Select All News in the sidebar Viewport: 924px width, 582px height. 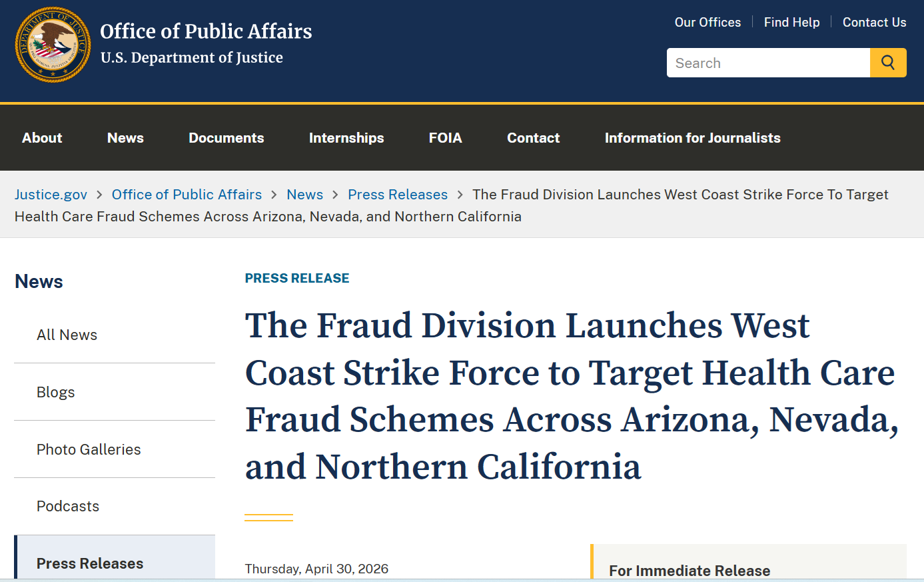point(67,335)
